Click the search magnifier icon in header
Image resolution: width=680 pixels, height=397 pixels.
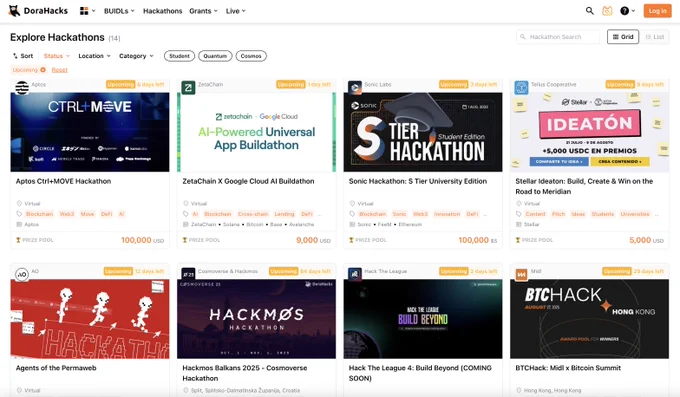[x=589, y=11]
